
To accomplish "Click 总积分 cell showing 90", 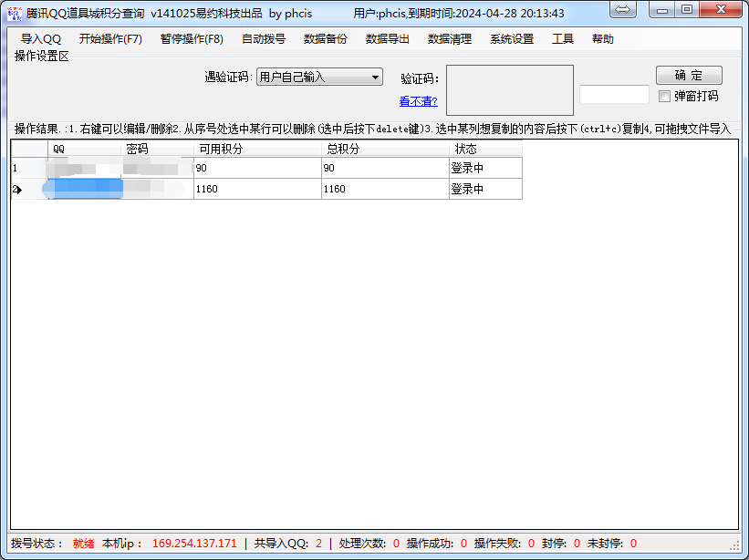I will [x=386, y=168].
